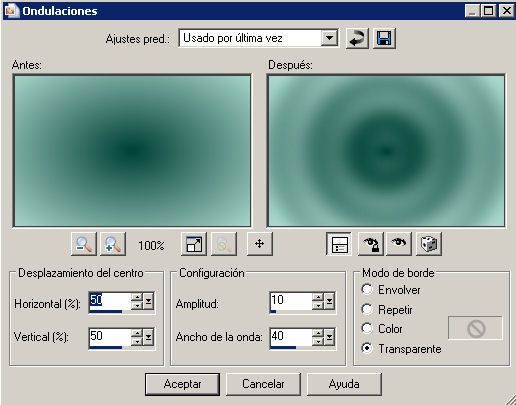Click the proof eye icon
516x405 pixels.
click(x=399, y=244)
